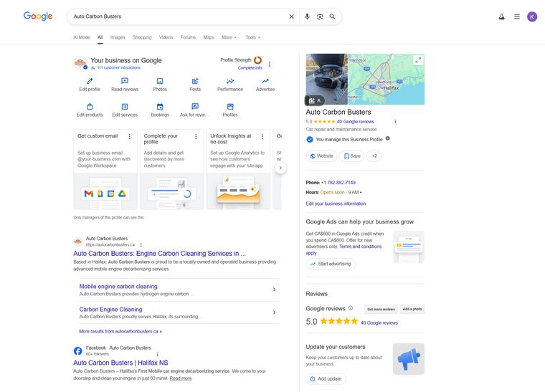Switch to the Videos tab
The image size is (545, 392).
click(x=166, y=37)
